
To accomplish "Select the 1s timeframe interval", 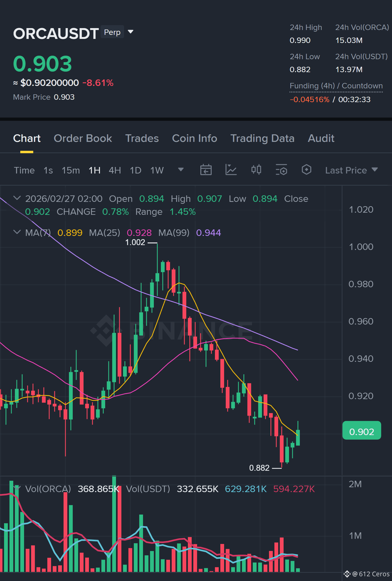I will coord(48,171).
